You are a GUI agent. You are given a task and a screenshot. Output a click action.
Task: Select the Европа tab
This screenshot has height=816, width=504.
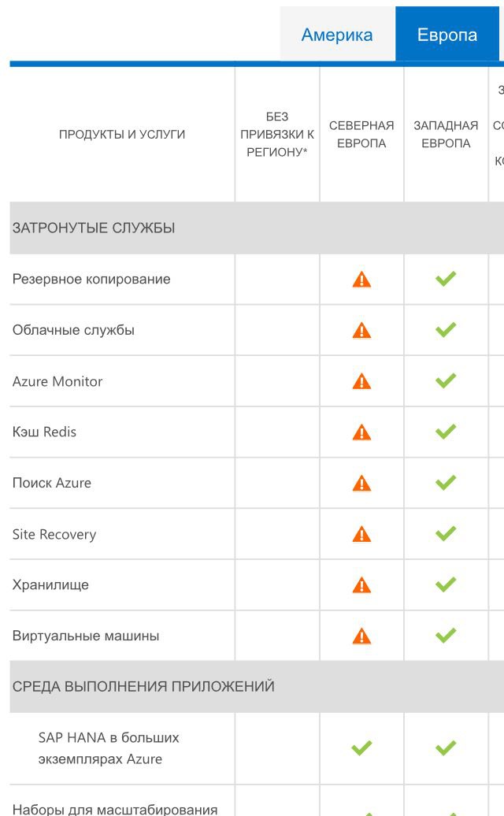point(447,35)
